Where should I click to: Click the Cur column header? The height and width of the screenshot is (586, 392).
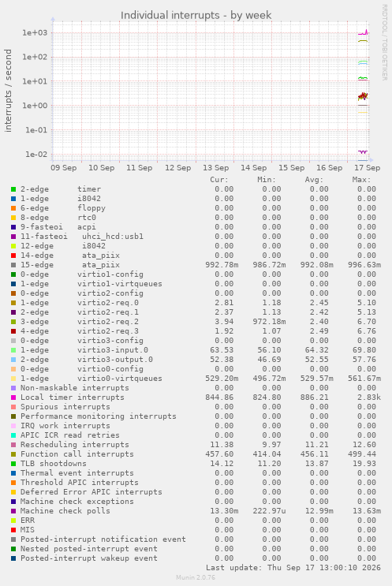pyautogui.click(x=219, y=180)
